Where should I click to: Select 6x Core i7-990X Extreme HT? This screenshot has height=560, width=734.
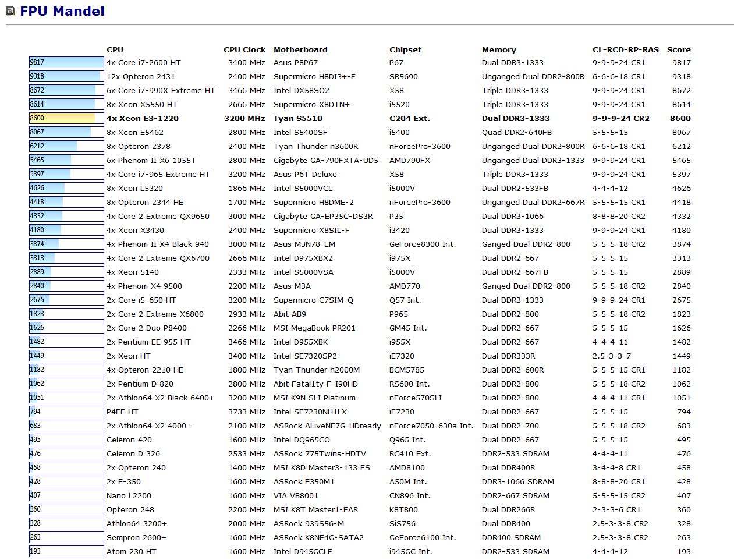pyautogui.click(x=161, y=91)
